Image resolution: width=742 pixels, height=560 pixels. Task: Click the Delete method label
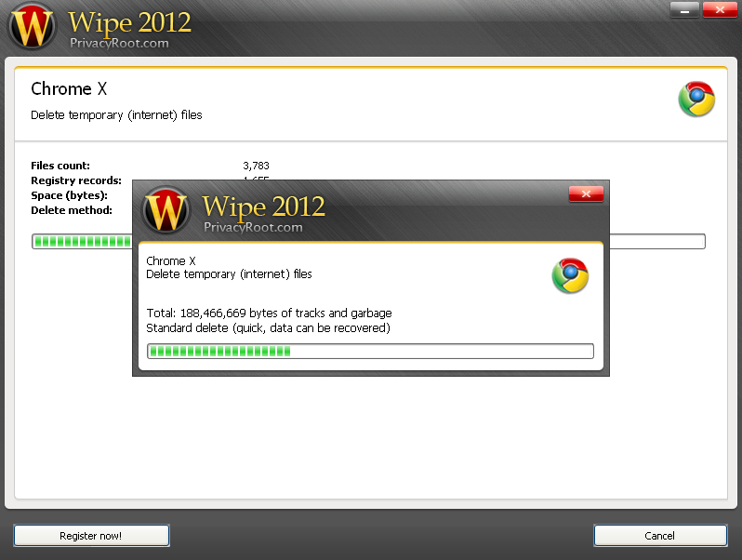click(72, 210)
